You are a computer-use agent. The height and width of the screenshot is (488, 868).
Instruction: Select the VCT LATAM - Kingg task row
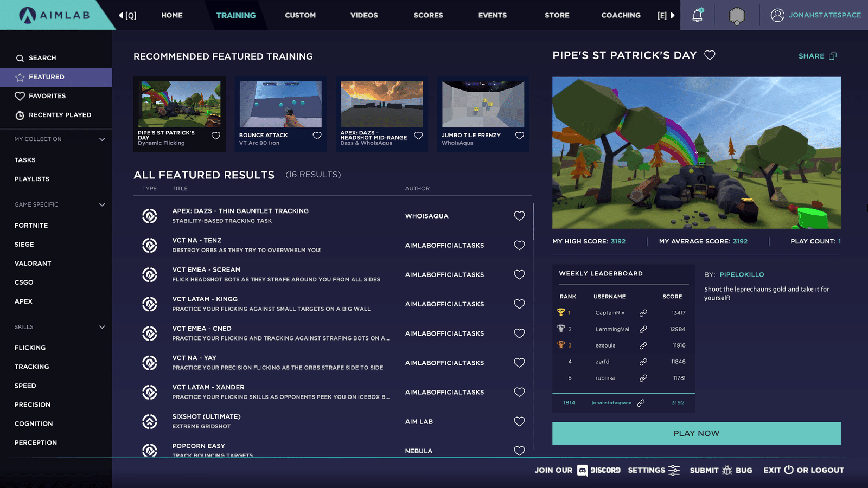click(333, 304)
